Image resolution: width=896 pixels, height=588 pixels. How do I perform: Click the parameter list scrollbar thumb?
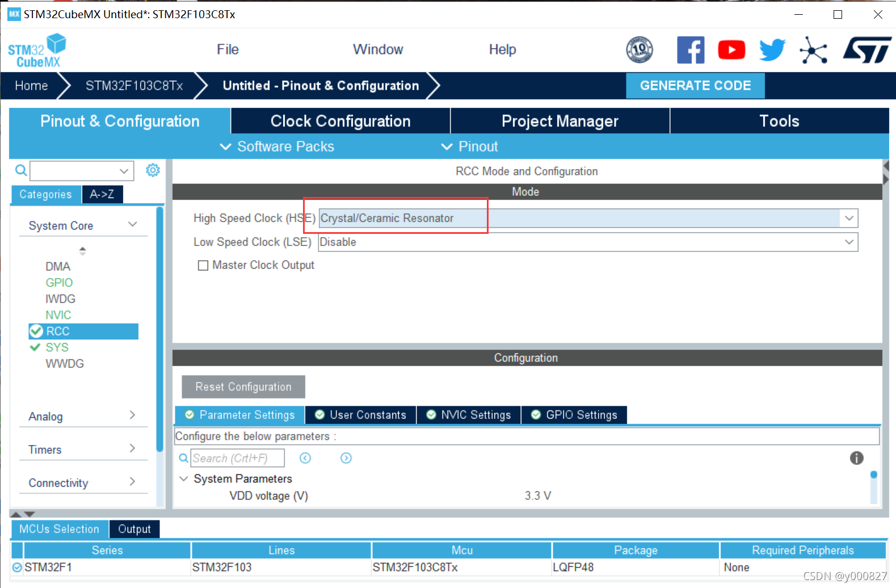point(874,474)
